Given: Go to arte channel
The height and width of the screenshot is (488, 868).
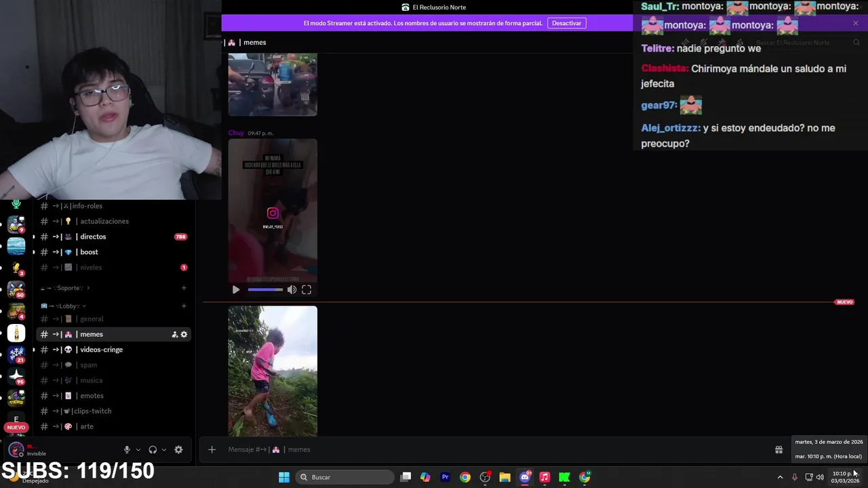Looking at the screenshot, I should pyautogui.click(x=114, y=426).
